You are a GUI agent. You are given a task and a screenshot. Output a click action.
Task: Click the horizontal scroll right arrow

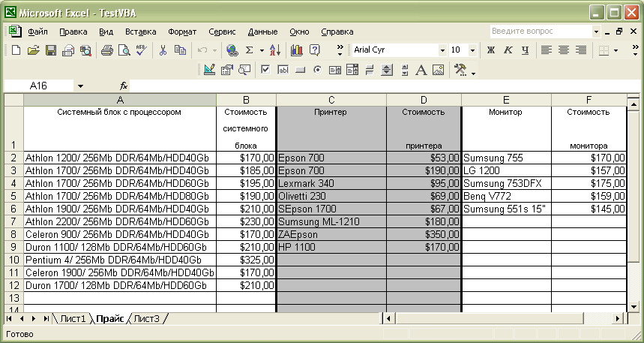[618, 318]
